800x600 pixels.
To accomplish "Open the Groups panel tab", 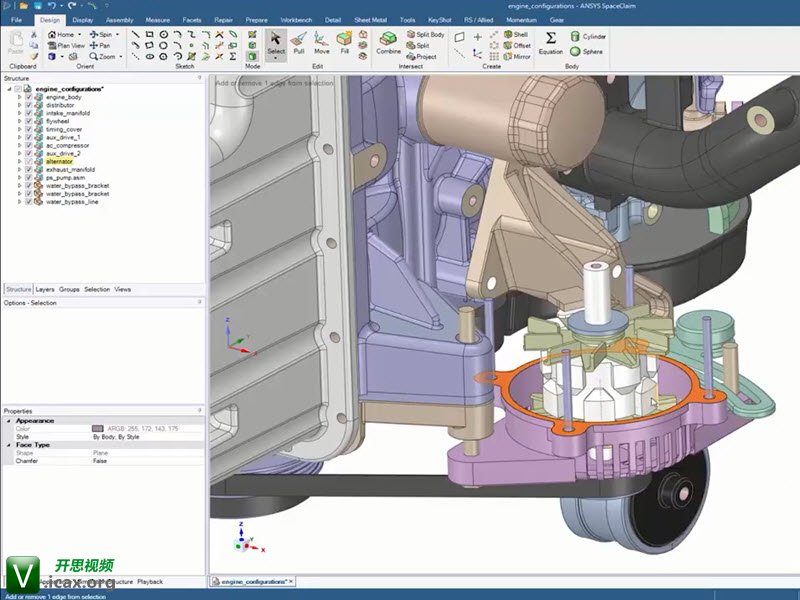I will tap(69, 289).
